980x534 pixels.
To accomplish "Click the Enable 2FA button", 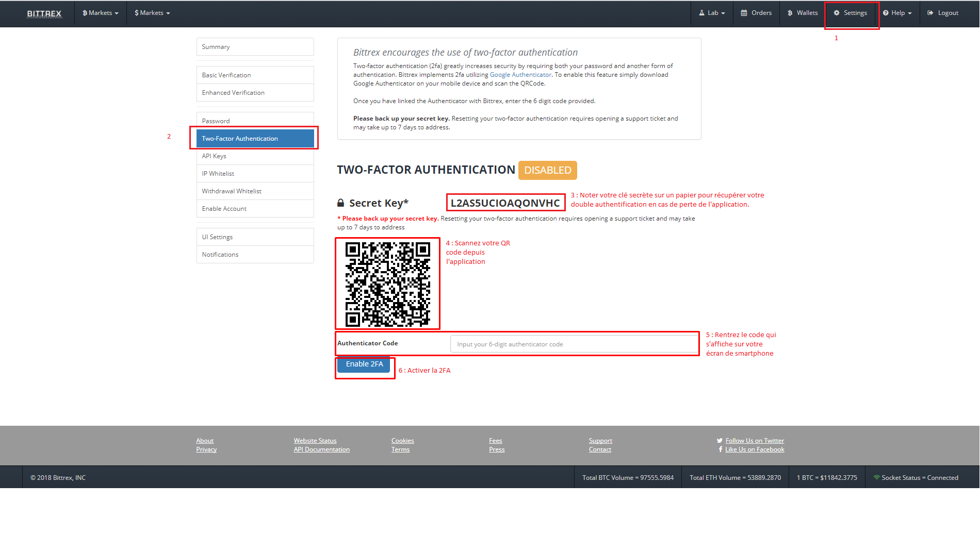I will tap(364, 364).
